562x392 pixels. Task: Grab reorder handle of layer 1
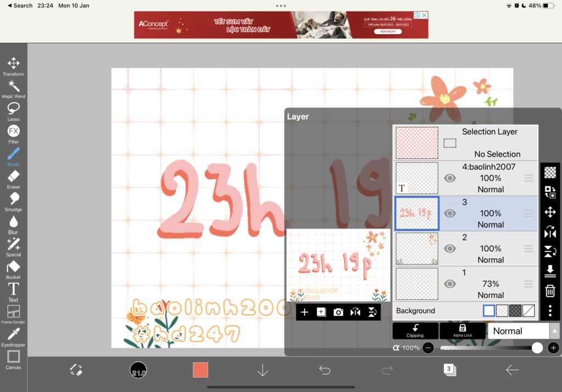point(529,284)
